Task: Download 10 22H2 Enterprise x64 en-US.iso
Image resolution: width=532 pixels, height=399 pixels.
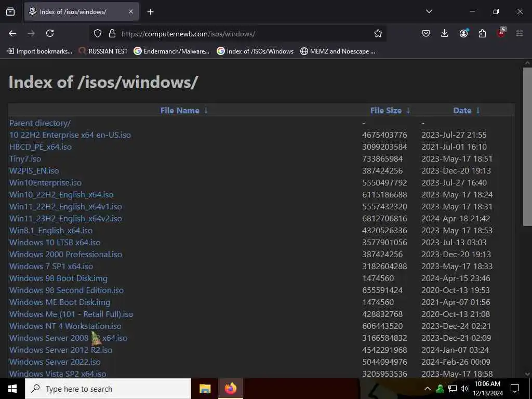Action: coord(70,135)
